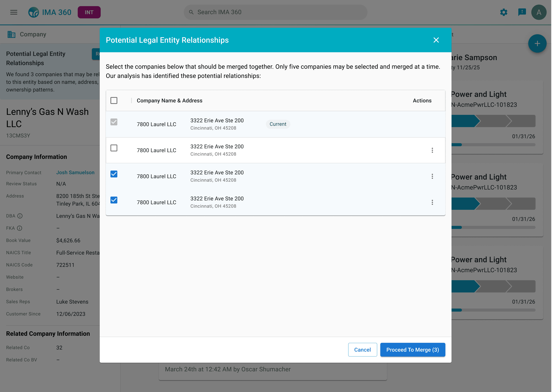Open the feedback message icon

pos(522,12)
